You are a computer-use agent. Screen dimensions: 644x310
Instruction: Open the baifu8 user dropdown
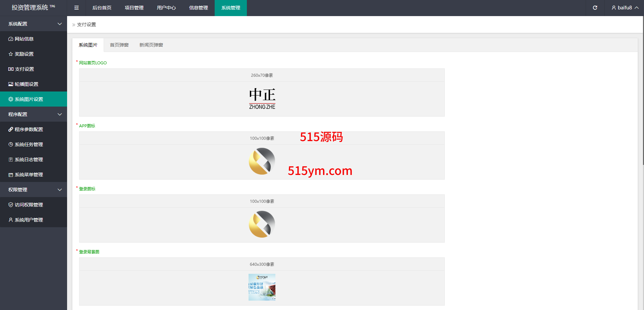[625, 8]
